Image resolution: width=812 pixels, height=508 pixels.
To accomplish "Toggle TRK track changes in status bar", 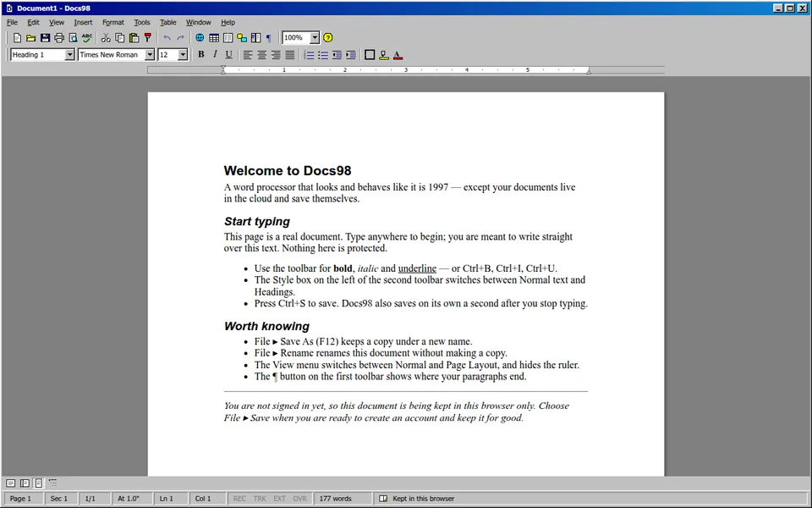I will tap(260, 499).
